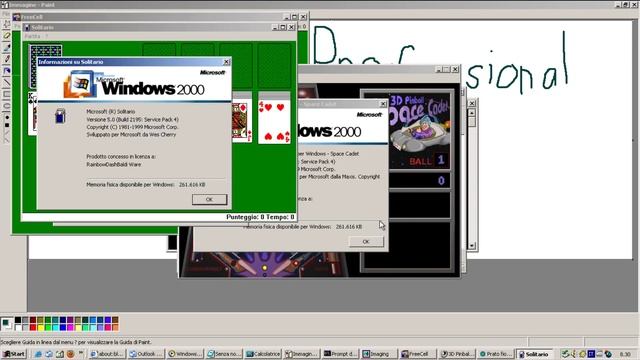Select the Pick Color eyedropper tool
The image size is (640, 360).
pos(7,47)
